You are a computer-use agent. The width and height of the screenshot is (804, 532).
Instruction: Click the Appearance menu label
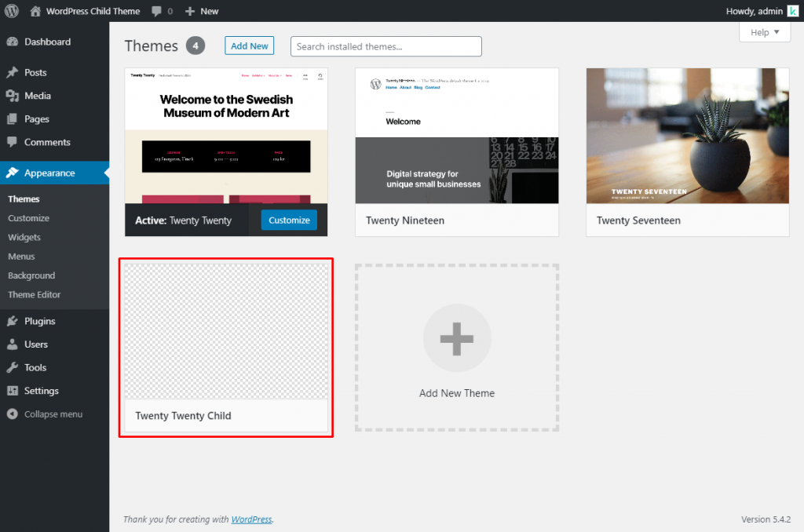tap(49, 173)
